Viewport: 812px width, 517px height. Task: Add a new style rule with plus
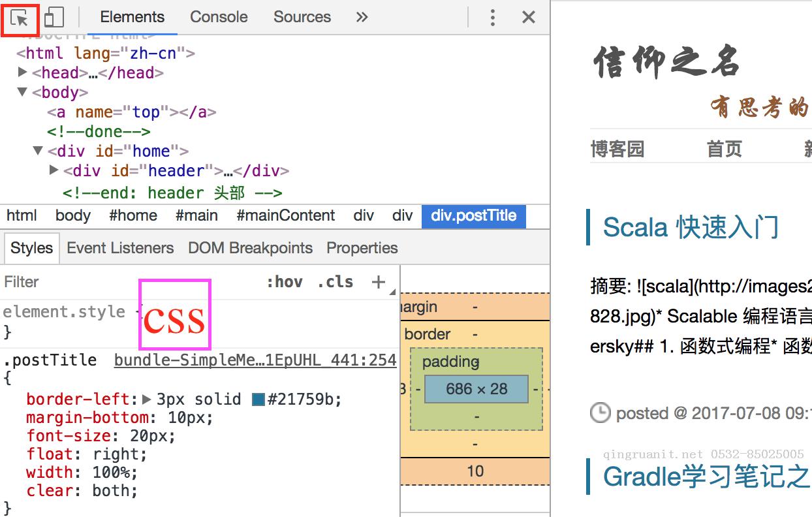379,282
